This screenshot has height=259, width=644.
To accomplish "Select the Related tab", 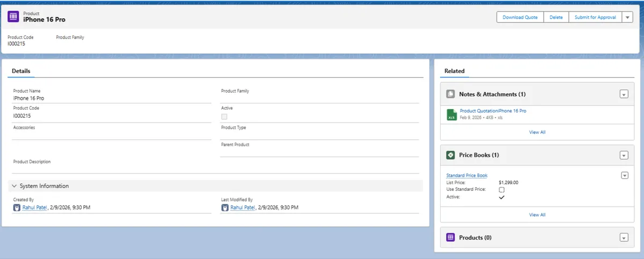I will [455, 71].
